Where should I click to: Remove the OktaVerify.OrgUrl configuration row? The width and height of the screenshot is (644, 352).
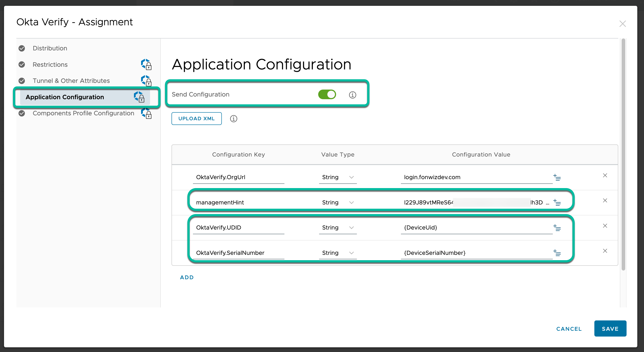[x=605, y=176]
